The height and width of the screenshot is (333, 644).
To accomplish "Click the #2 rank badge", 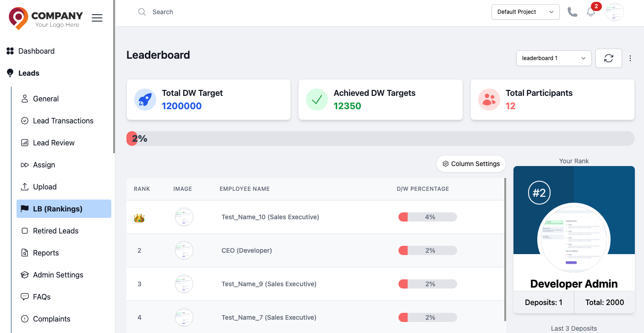I will 540,193.
